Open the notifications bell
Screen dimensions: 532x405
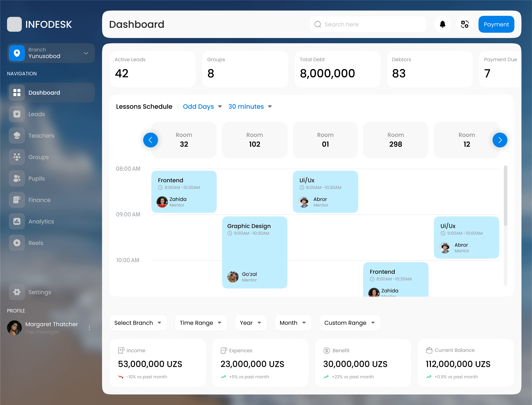443,24
